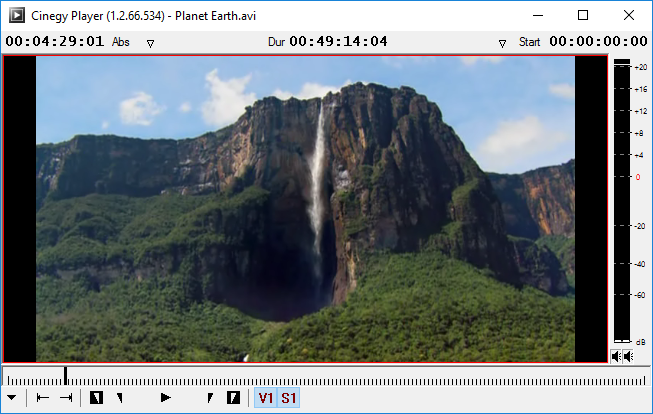Viewport: 653px width, 414px height.
Task: Mute the right audio channel speaker
Action: (x=628, y=357)
